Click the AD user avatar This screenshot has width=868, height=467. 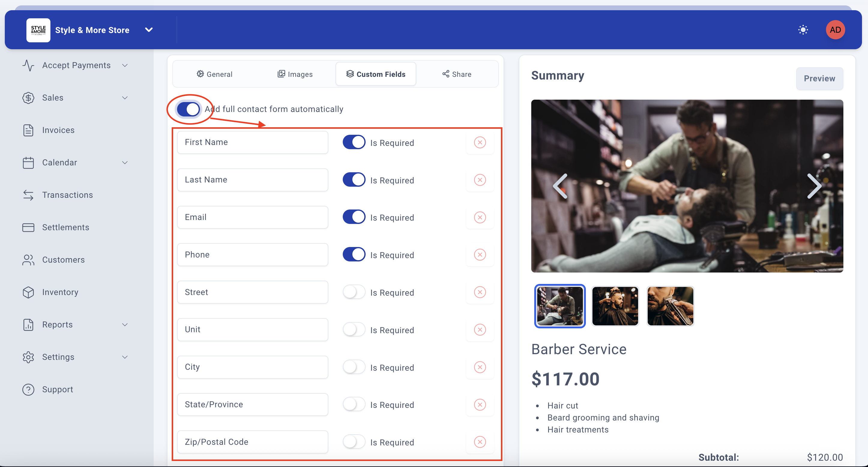click(835, 30)
